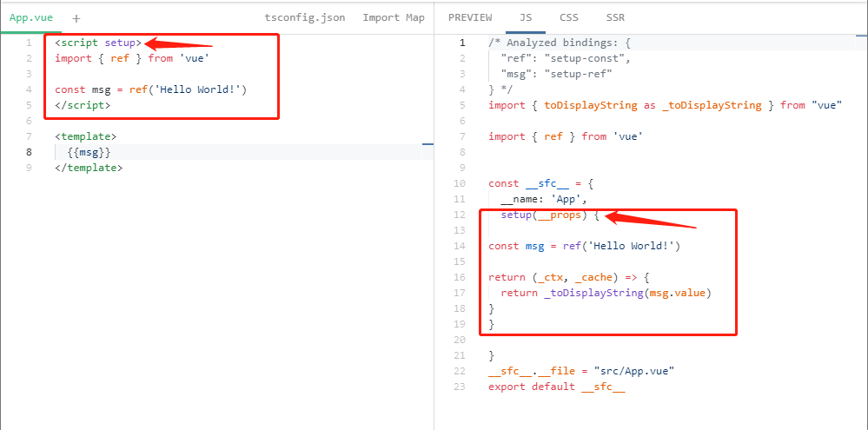Click the __sfc__.__file assignment line

click(x=581, y=371)
